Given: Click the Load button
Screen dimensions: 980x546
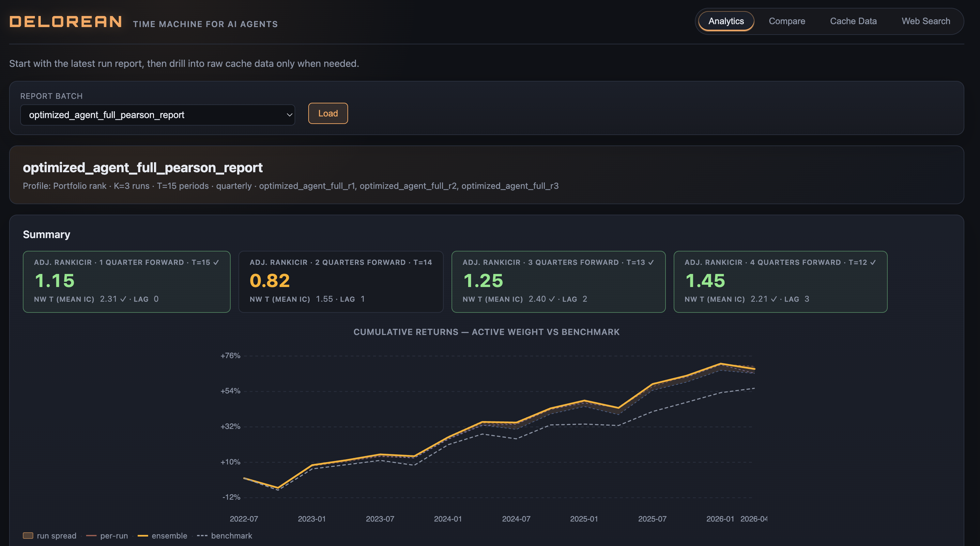Looking at the screenshot, I should coord(328,114).
